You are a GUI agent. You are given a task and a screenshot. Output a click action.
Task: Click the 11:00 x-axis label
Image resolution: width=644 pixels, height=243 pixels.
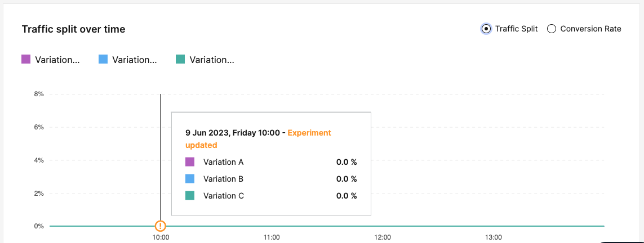pyautogui.click(x=272, y=237)
